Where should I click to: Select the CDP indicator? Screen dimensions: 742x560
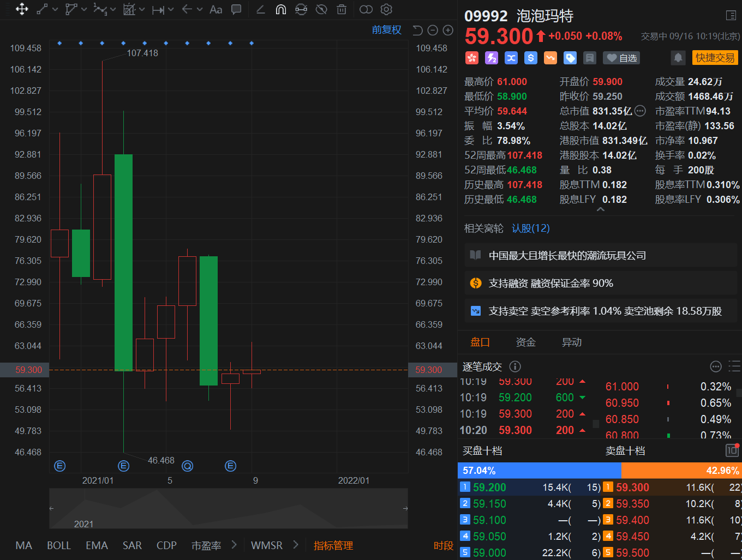pyautogui.click(x=166, y=545)
